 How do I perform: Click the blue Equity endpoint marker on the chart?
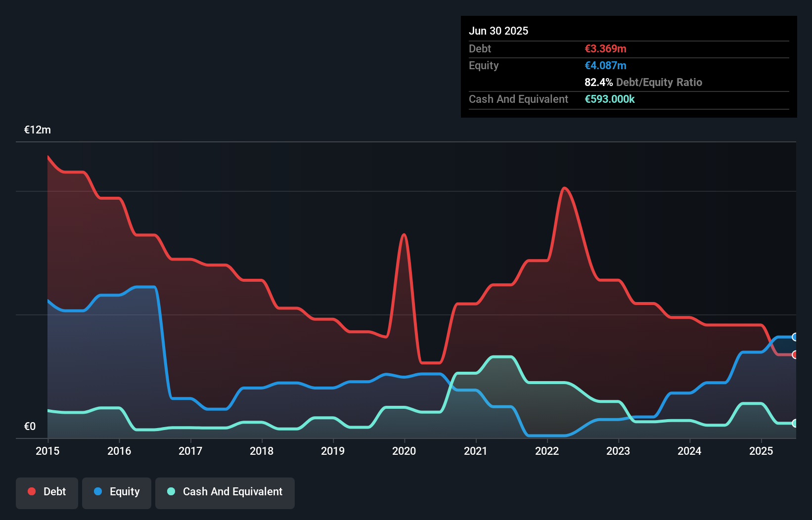click(795, 337)
